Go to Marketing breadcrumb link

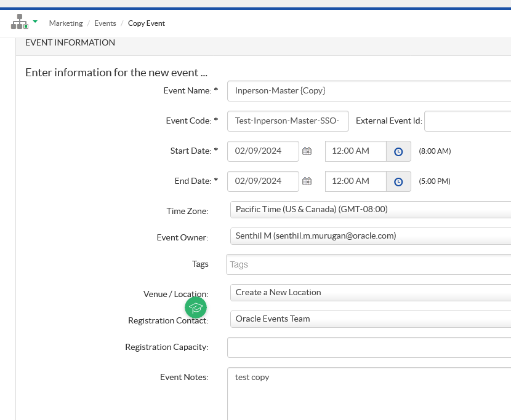click(66, 23)
